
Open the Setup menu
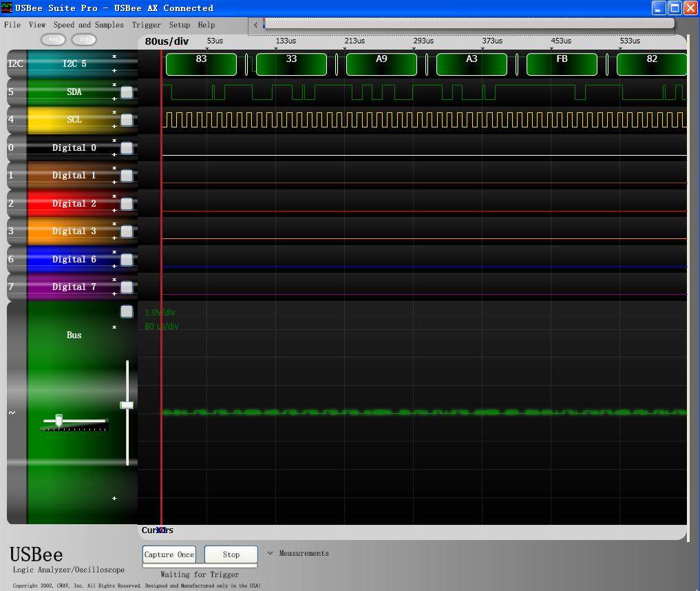pos(180,25)
